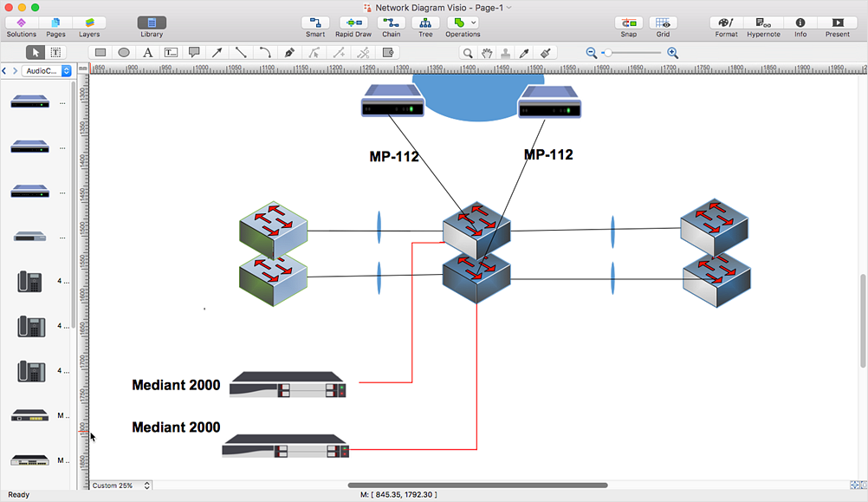The height and width of the screenshot is (502, 868).
Task: Open the Hypernote panel
Action: click(x=763, y=27)
